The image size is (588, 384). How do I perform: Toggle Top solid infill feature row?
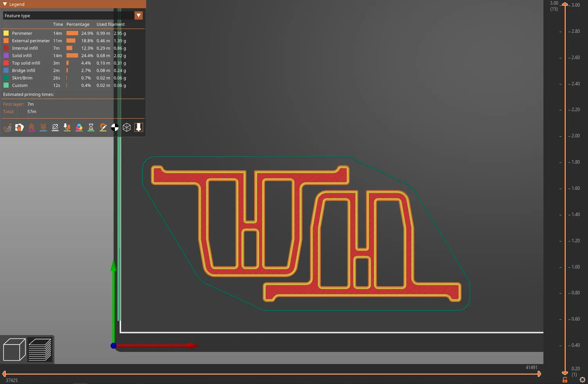pos(73,63)
